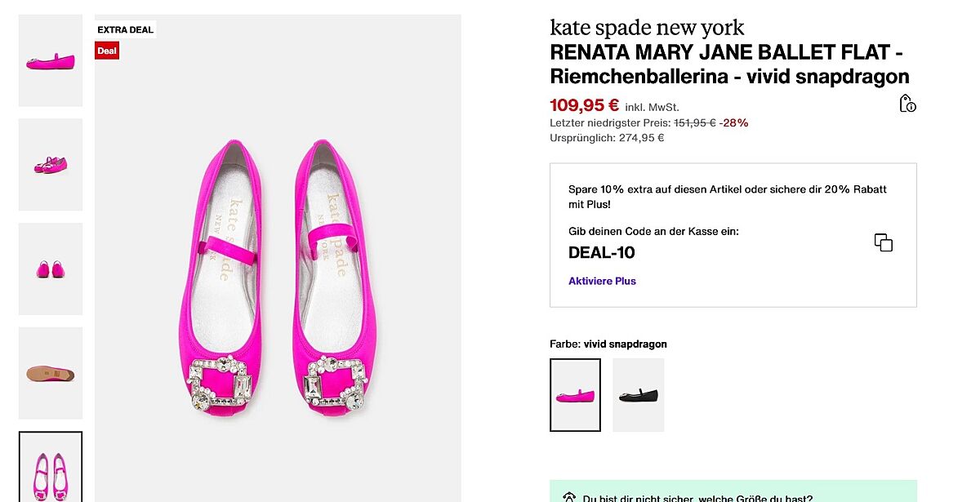The width and height of the screenshot is (980, 502).
Task: Select the top-down view thumbnail
Action: (x=51, y=467)
